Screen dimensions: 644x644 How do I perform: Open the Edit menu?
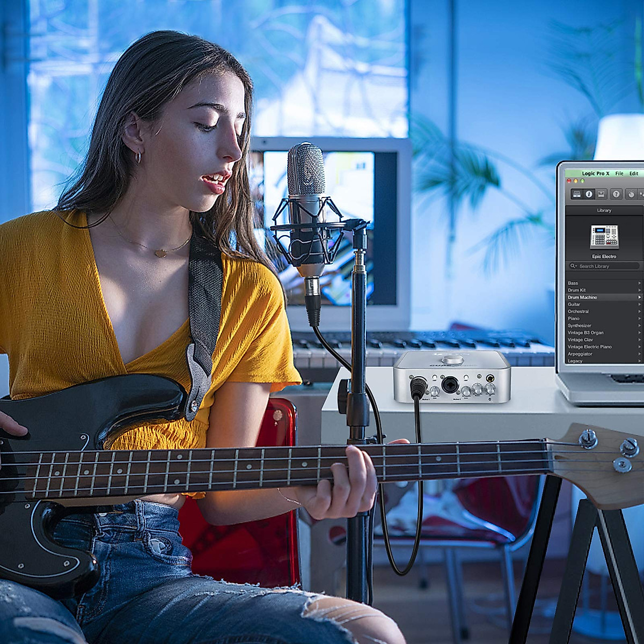tap(634, 173)
